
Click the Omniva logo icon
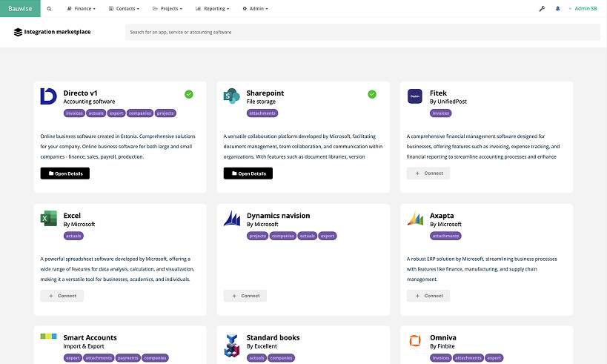tap(415, 341)
